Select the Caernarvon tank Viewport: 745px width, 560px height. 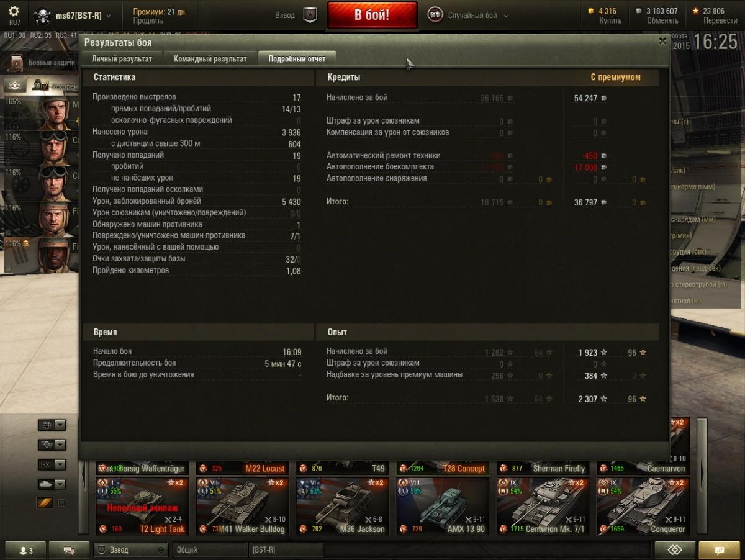point(643,468)
